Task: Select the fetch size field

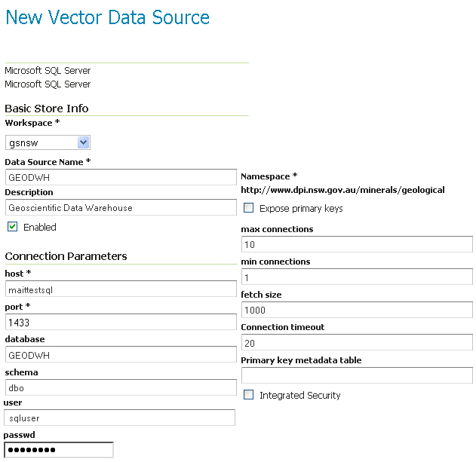Action: coord(357,310)
